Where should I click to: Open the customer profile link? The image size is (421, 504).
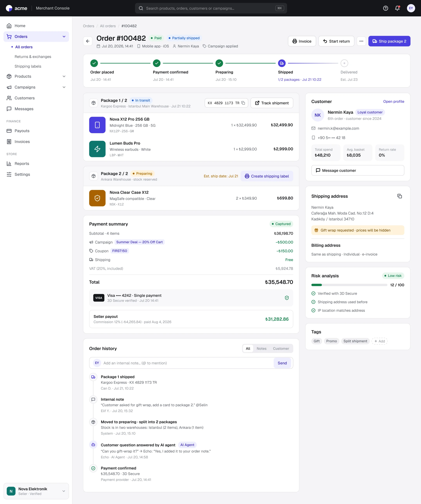click(394, 101)
